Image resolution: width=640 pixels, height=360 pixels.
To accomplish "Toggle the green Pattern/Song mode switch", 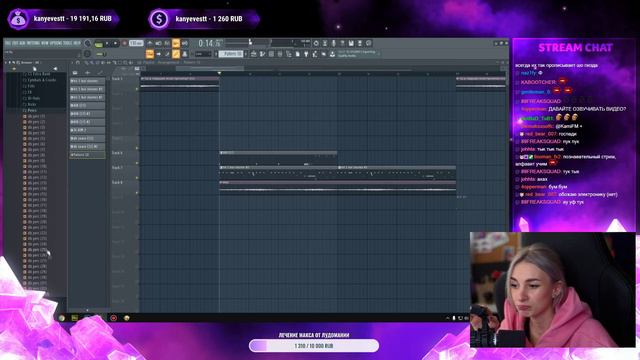I will (98, 44).
